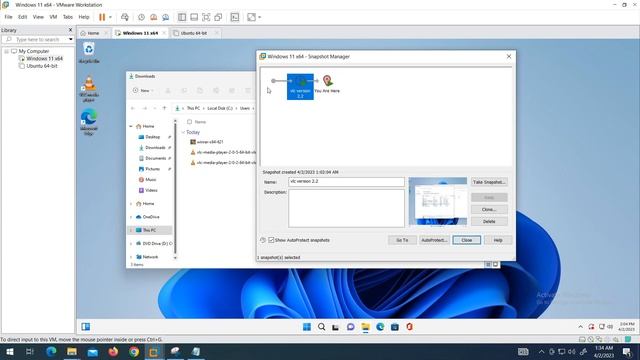Click the You Are Here marker
640x360 pixels.
pyautogui.click(x=327, y=84)
